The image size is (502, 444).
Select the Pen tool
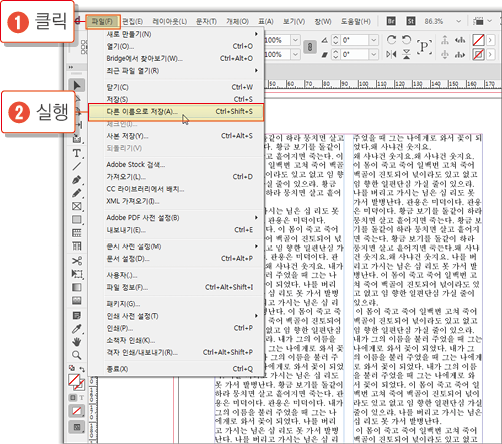(77, 180)
